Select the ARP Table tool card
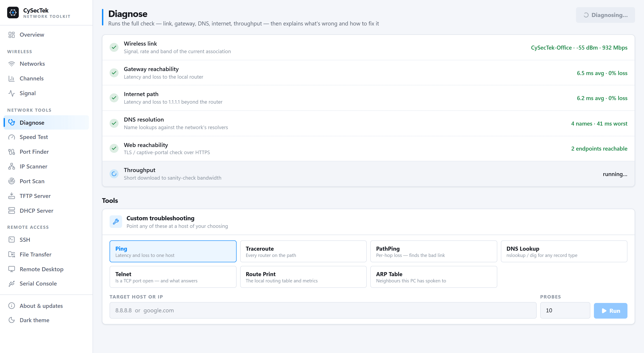The width and height of the screenshot is (644, 353). (x=434, y=277)
